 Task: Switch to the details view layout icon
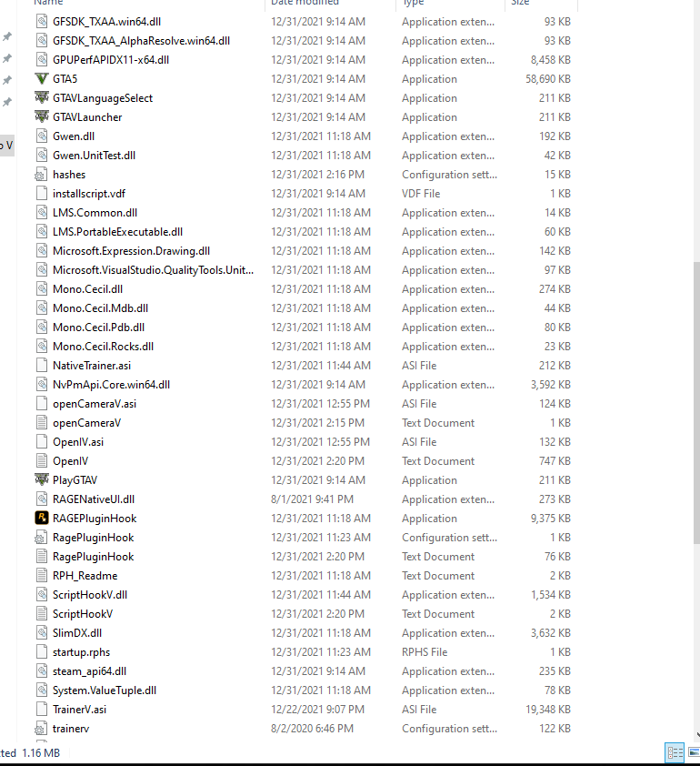[675, 752]
